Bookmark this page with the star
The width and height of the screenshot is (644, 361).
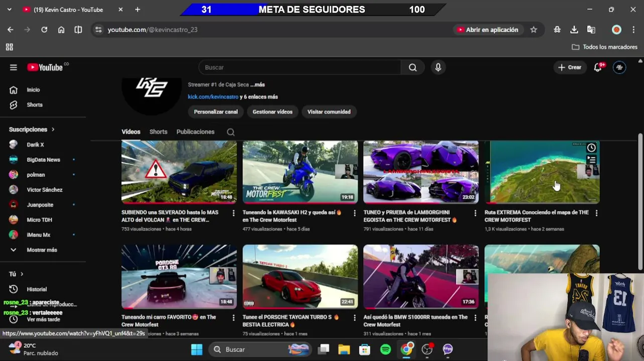click(x=534, y=30)
